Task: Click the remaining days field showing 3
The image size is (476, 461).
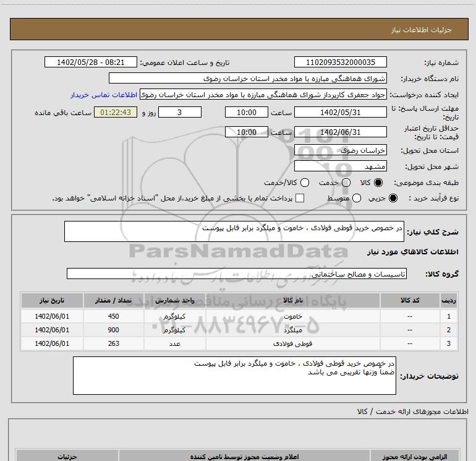Action: tap(180, 113)
